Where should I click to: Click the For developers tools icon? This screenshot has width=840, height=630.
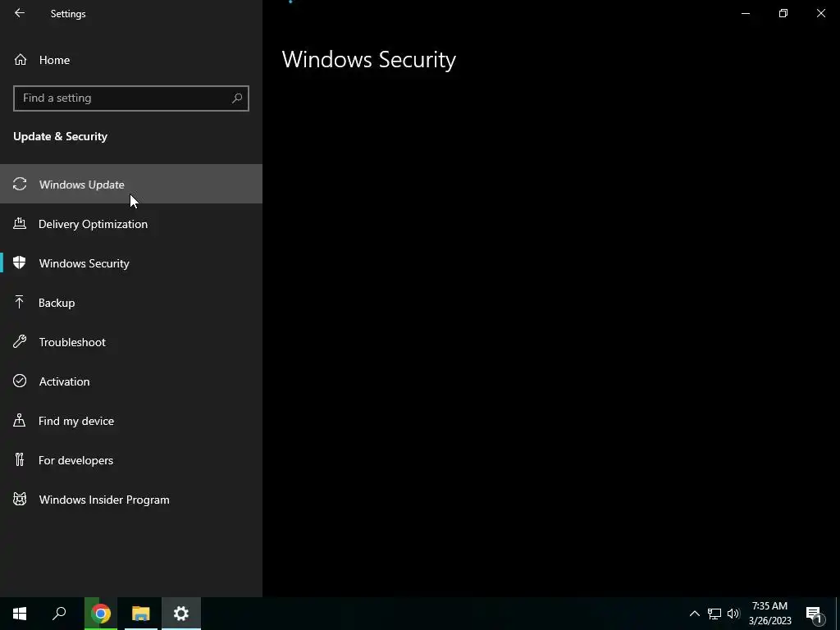[x=20, y=459]
